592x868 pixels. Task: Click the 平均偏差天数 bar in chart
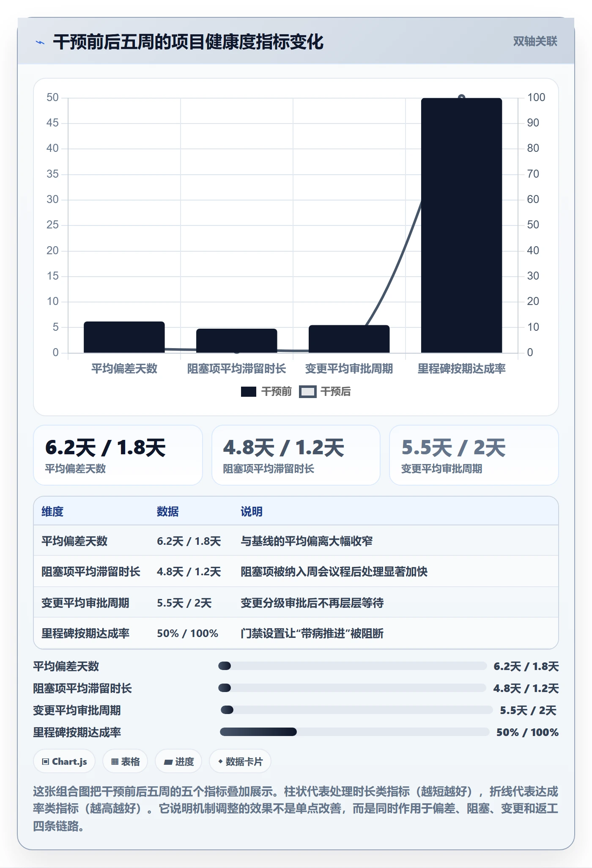[124, 337]
